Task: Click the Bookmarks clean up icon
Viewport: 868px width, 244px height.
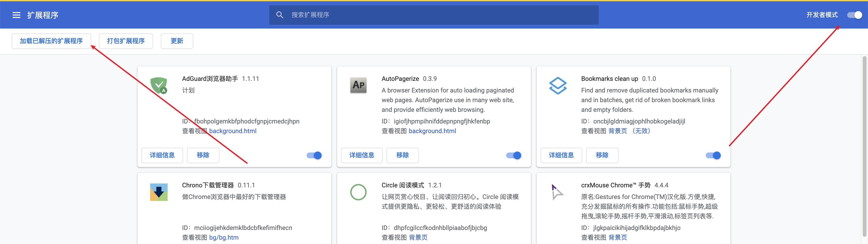Action: tap(558, 86)
